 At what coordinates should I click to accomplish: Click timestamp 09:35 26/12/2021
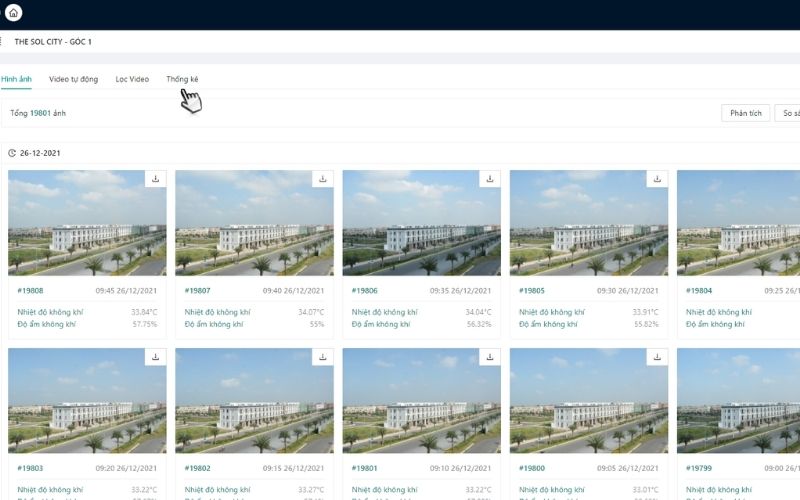pyautogui.click(x=460, y=291)
